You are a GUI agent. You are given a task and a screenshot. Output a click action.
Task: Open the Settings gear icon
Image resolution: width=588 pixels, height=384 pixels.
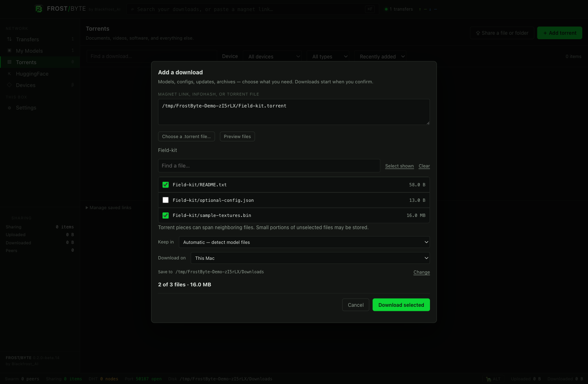point(9,108)
